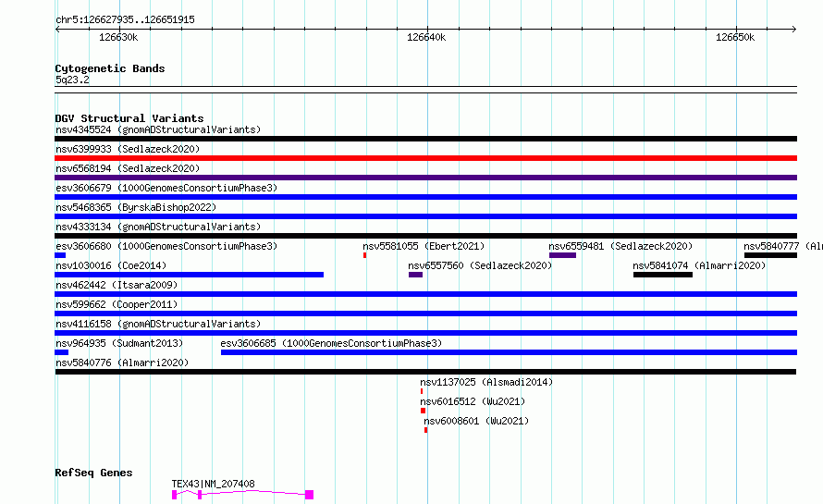The image size is (823, 504).
Task: Click the Cytogenetic Bands track title
Action: click(x=110, y=68)
